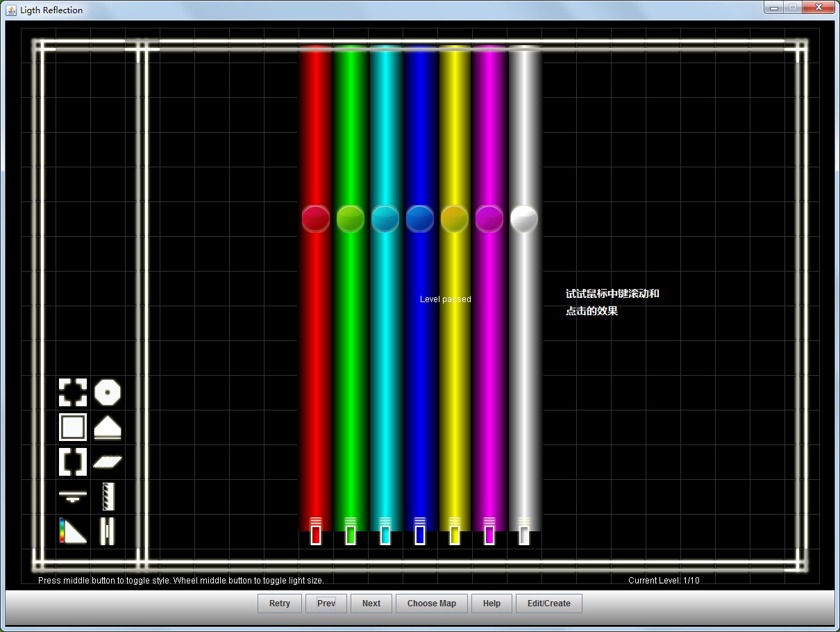The width and height of the screenshot is (840, 632).
Task: Pick the slanted parallelogram piece
Action: (x=108, y=462)
